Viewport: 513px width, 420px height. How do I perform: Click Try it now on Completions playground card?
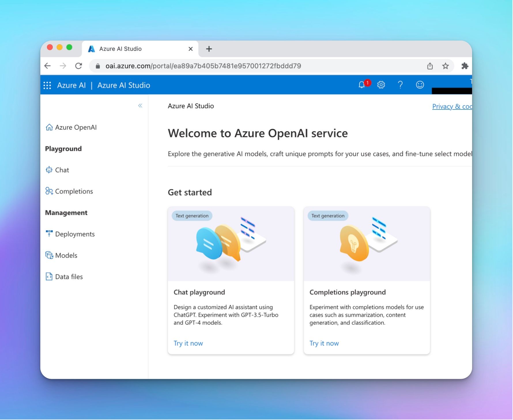point(324,343)
